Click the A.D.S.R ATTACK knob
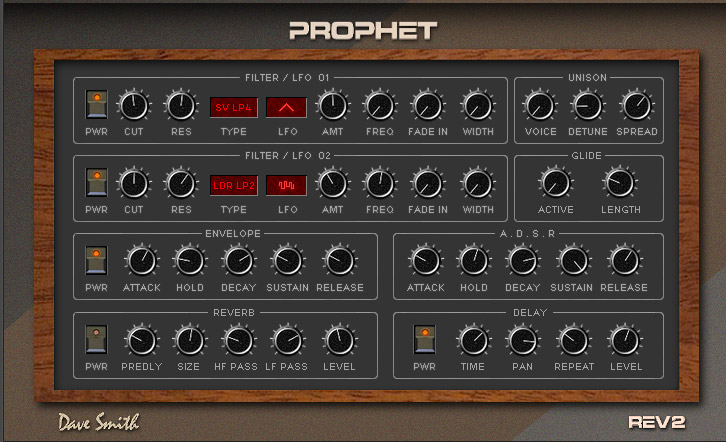Screen dimensions: 726x442 coord(426,261)
